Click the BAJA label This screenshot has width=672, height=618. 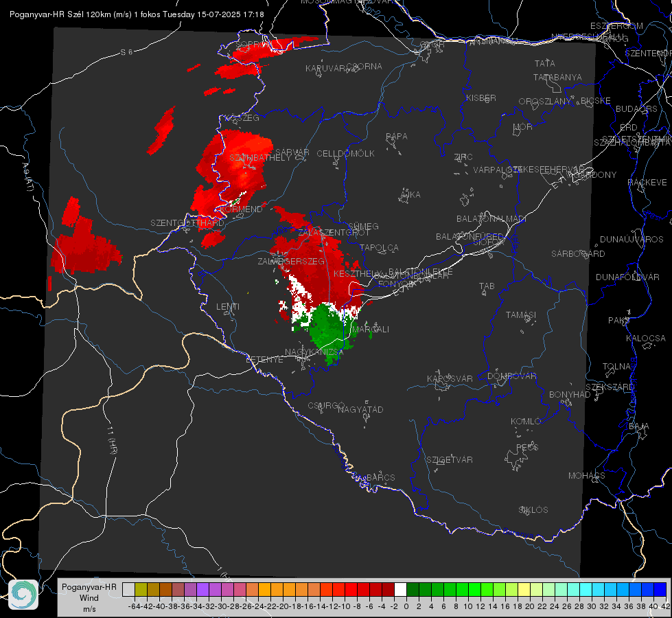coord(639,426)
